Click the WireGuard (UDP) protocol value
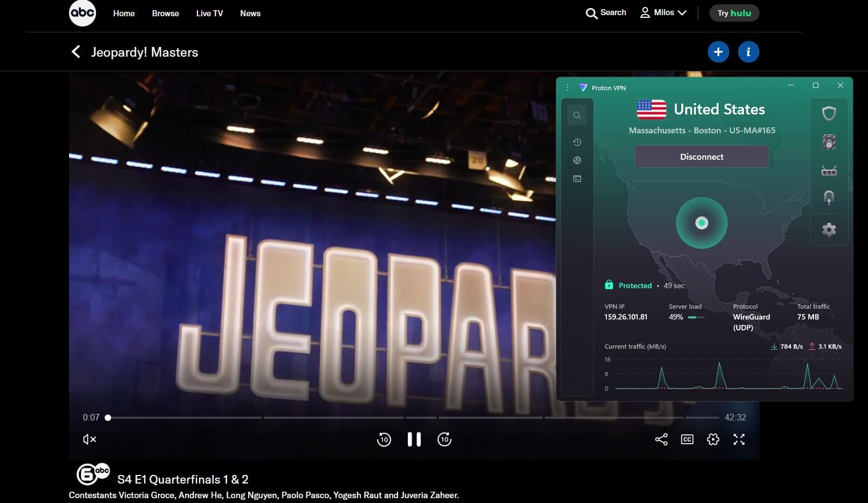 pyautogui.click(x=751, y=322)
